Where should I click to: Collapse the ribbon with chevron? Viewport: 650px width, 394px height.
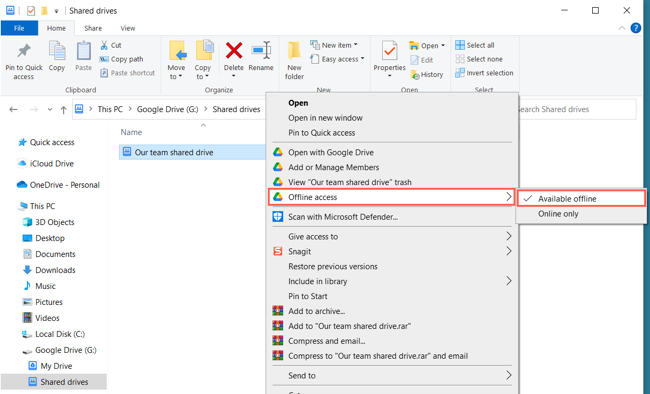click(x=622, y=28)
